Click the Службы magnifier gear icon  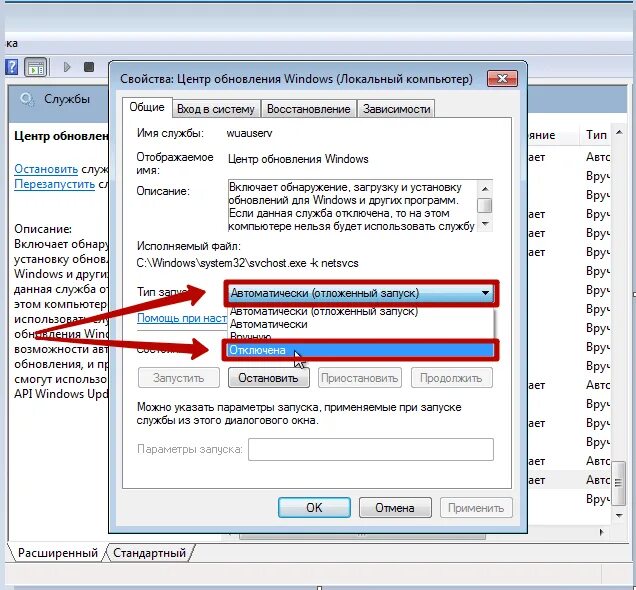[27, 99]
